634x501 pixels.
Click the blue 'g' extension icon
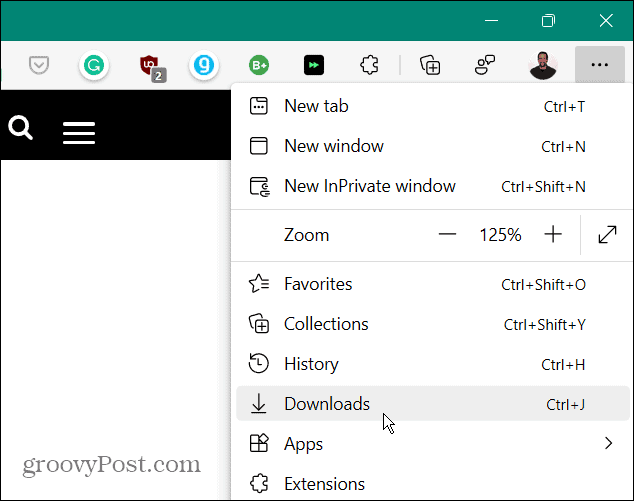pos(204,66)
